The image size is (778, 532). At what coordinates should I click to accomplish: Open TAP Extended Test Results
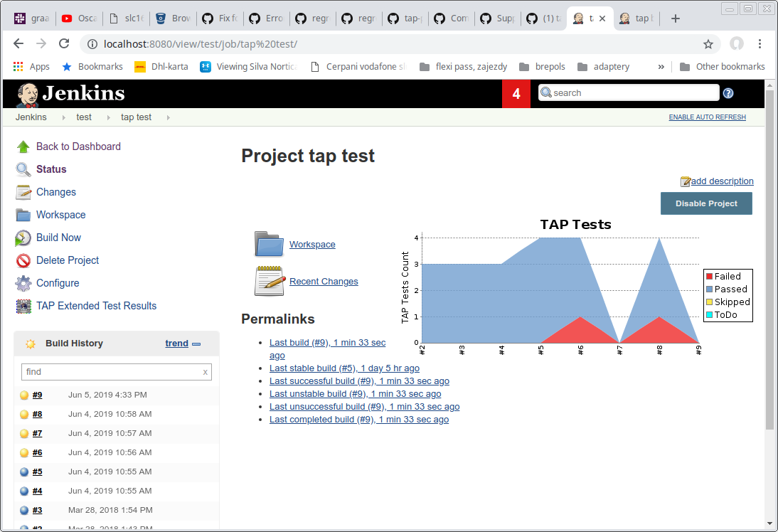click(x=96, y=306)
